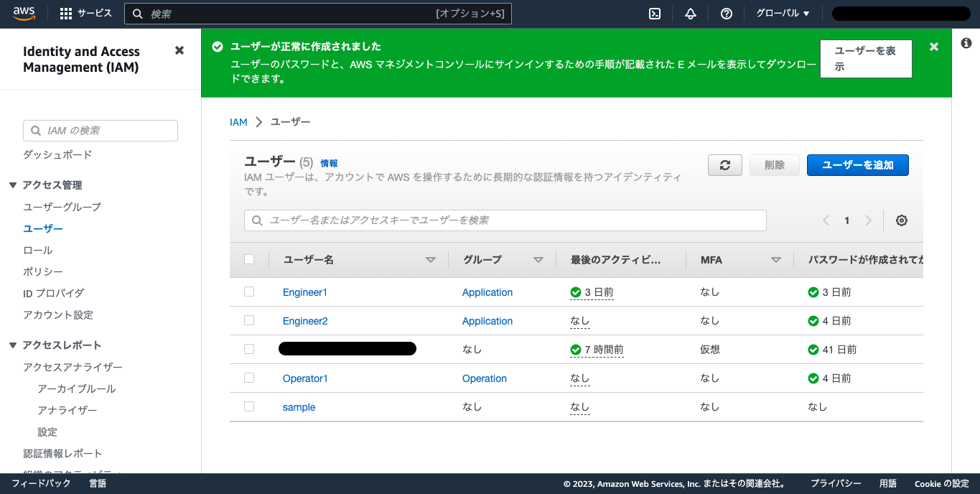Check the Engineer1 row checkbox

(249, 292)
